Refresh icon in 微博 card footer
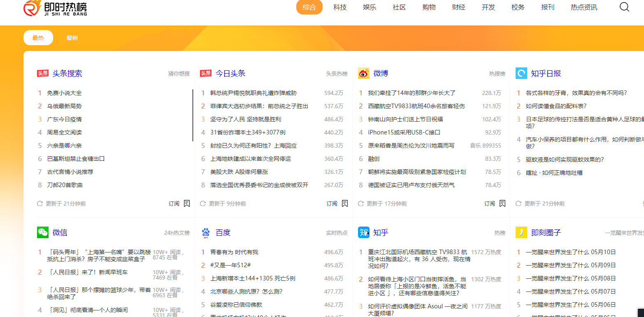 (x=361, y=204)
